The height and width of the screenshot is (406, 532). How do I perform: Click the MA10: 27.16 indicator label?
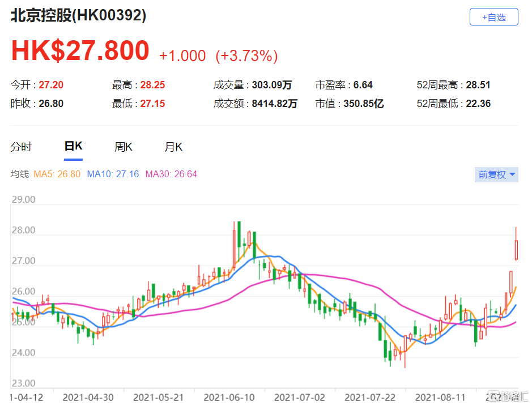point(113,174)
